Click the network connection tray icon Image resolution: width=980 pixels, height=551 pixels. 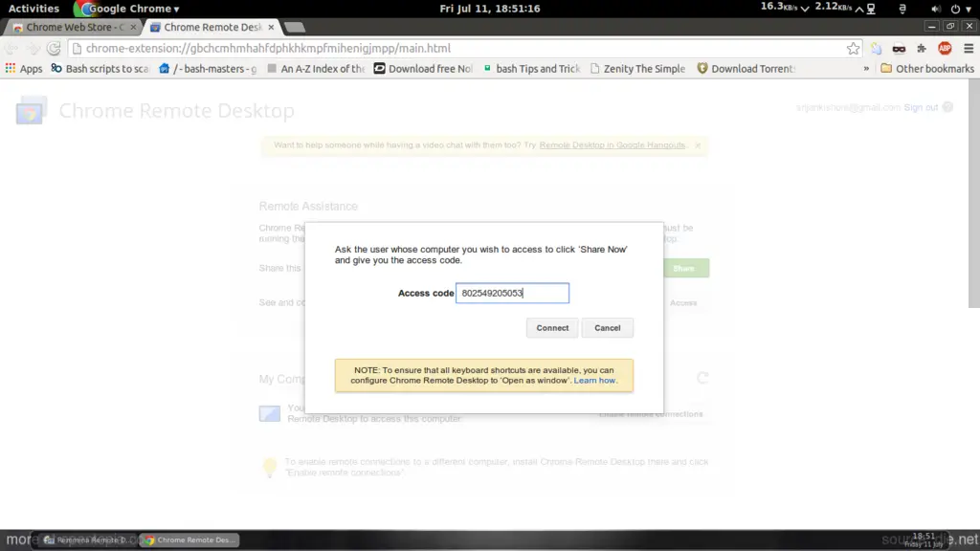[871, 9]
